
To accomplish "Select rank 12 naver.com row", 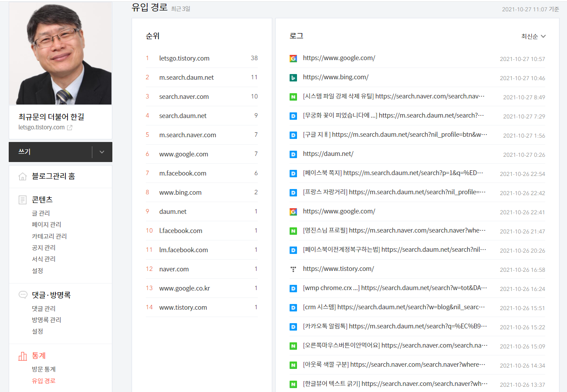I will pyautogui.click(x=202, y=269).
